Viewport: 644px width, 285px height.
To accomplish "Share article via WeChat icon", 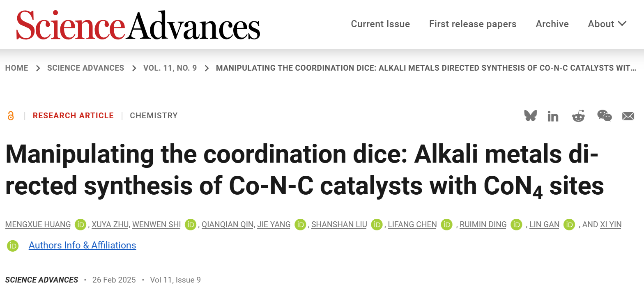I will (x=604, y=116).
